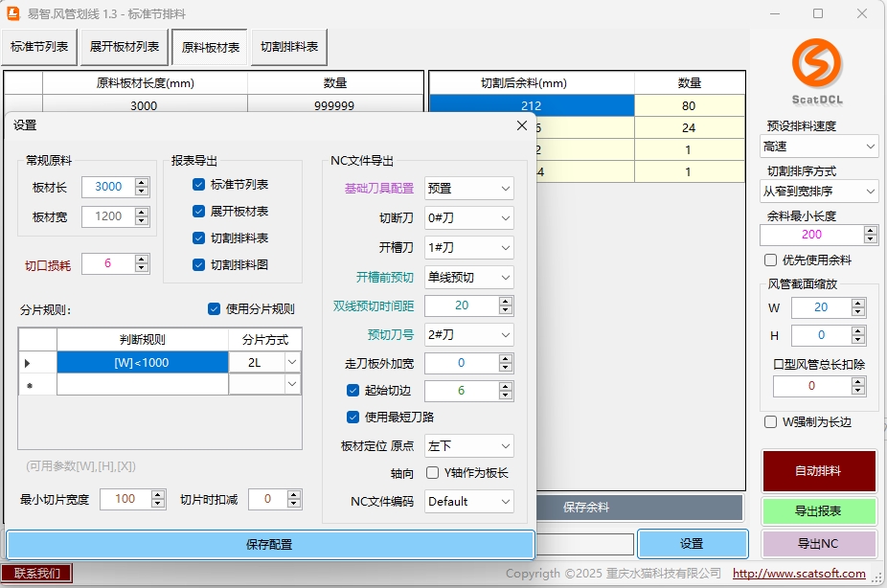
Task: Disable 使用最短刀路 checkbox
Action: pyautogui.click(x=353, y=417)
